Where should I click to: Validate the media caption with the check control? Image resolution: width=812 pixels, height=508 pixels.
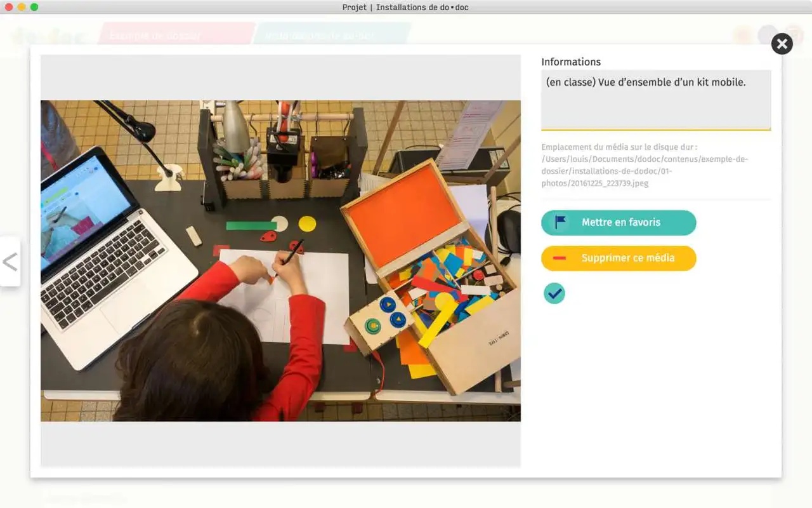click(x=554, y=293)
